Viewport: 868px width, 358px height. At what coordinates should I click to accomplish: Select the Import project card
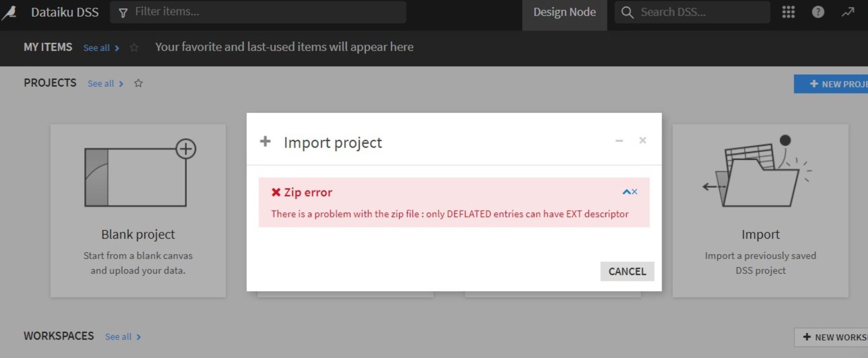pyautogui.click(x=760, y=211)
